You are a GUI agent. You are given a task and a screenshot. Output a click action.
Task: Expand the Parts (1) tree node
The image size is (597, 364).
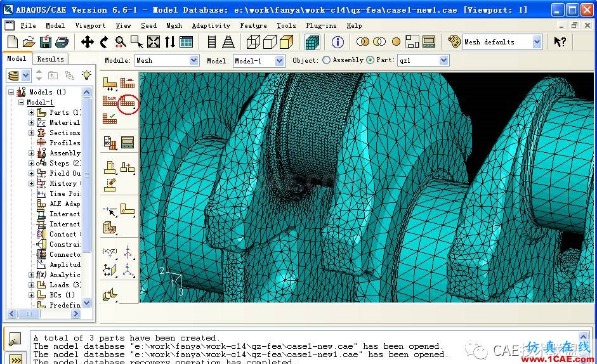pyautogui.click(x=31, y=113)
